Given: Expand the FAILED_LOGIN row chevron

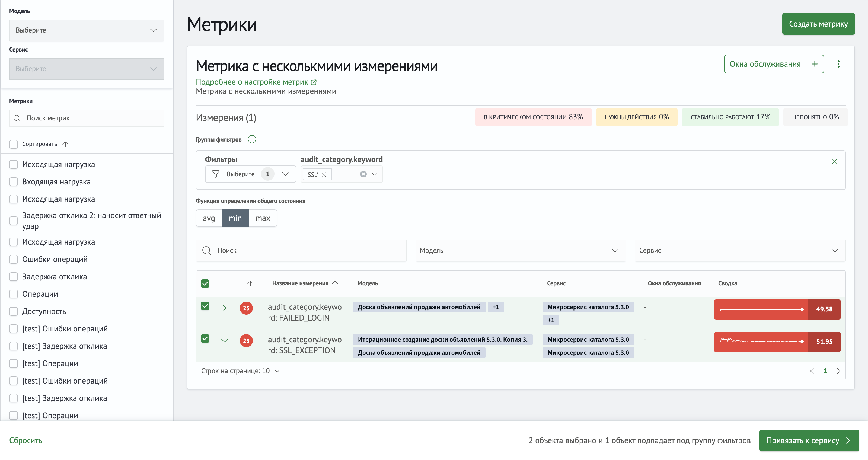Looking at the screenshot, I should pos(224,308).
